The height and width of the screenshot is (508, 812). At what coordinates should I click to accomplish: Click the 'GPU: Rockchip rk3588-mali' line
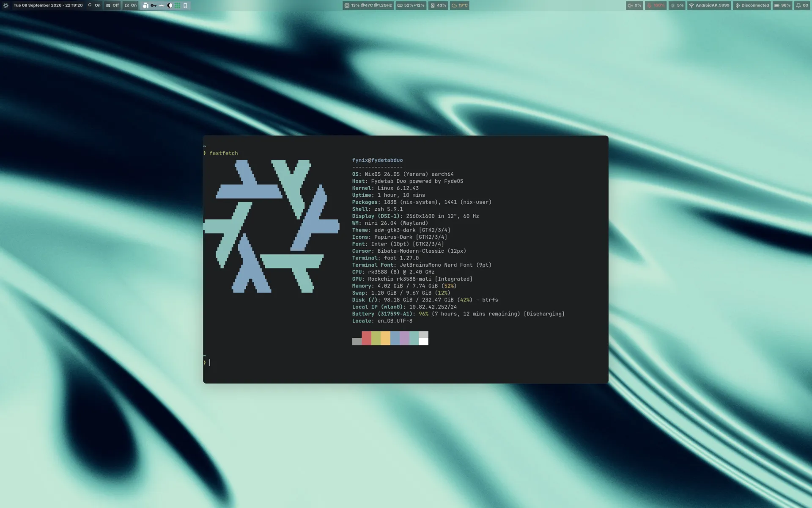point(412,279)
